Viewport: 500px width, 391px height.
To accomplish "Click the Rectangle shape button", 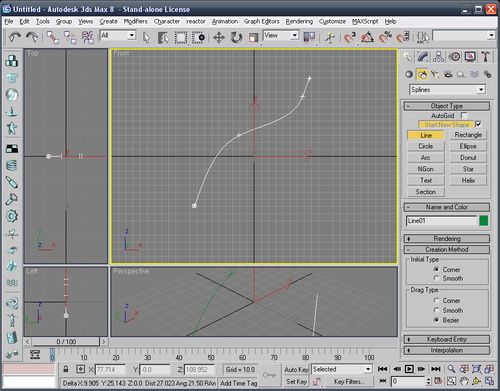I will 468,135.
